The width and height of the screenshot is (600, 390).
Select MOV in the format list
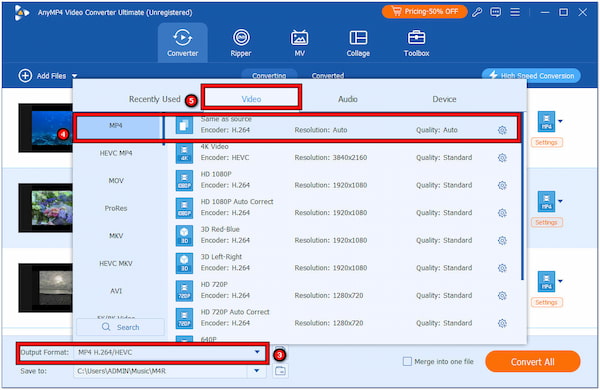tap(116, 181)
